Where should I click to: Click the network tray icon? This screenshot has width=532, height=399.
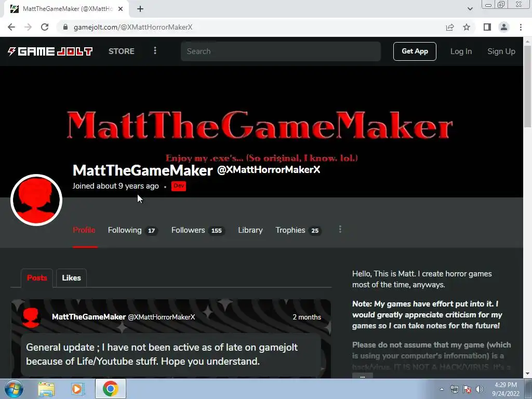point(454,389)
